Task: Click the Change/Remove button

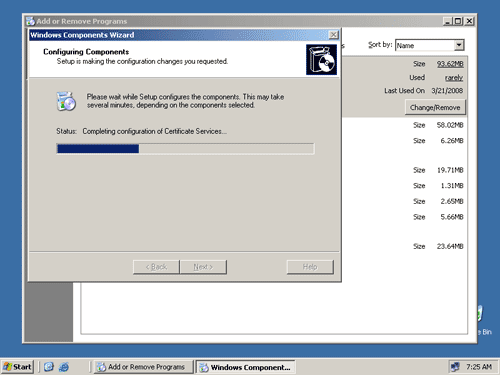Action: pos(435,107)
